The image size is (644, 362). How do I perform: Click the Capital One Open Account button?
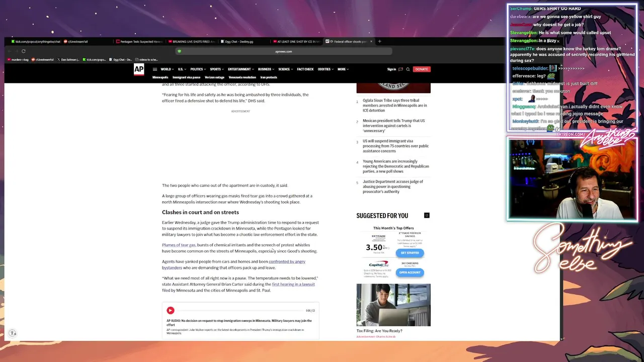point(410,273)
